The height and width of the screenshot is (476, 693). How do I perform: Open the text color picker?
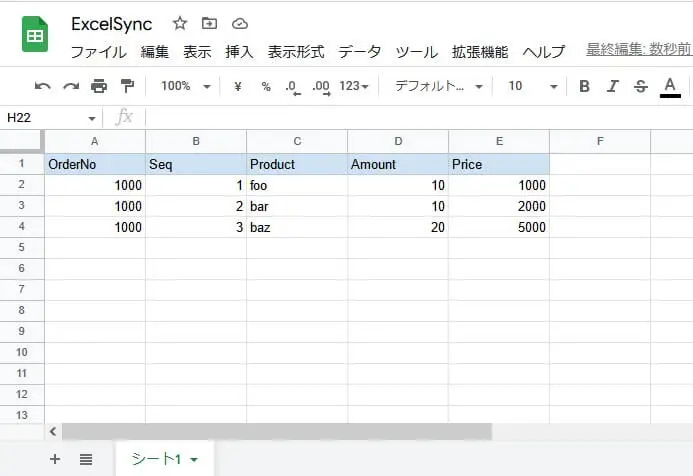tap(670, 86)
